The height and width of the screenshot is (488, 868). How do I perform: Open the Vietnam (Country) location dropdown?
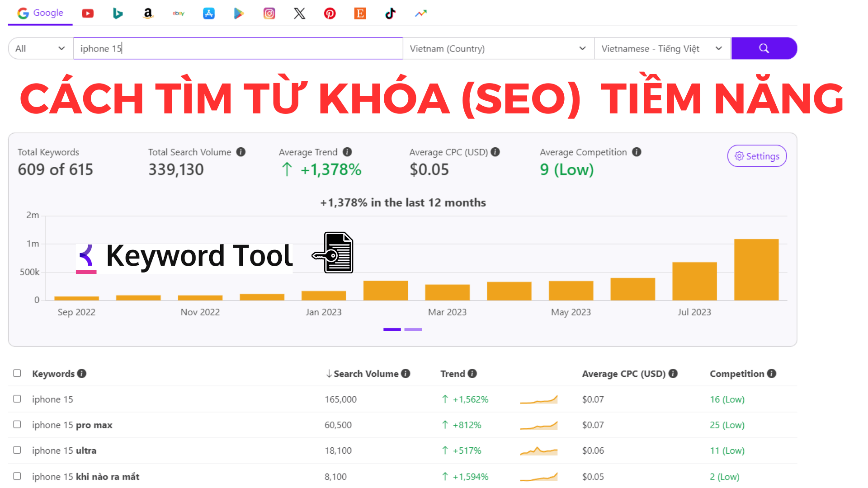[498, 48]
